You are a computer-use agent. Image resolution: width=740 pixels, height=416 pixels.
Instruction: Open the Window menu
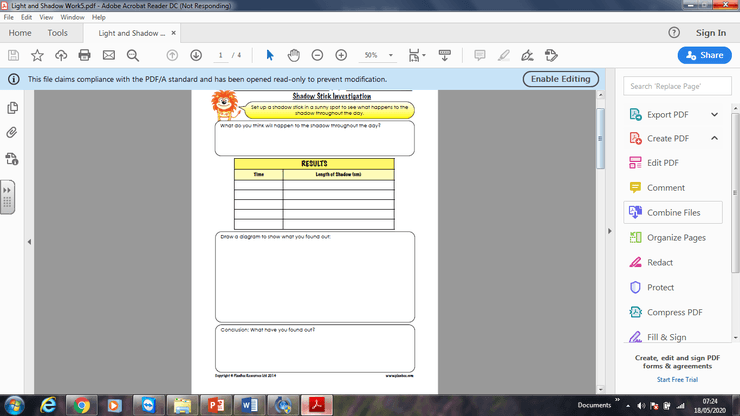pyautogui.click(x=72, y=17)
